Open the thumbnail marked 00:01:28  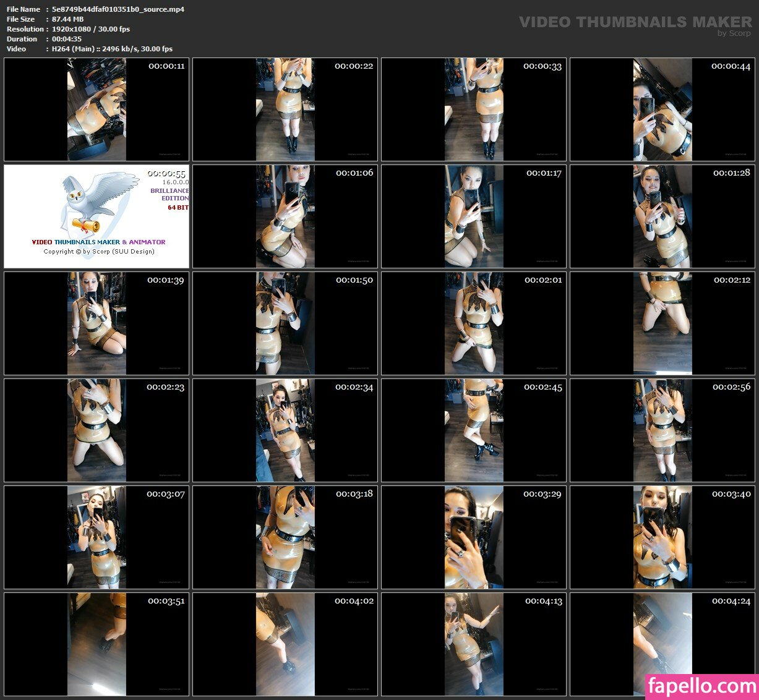tap(662, 216)
